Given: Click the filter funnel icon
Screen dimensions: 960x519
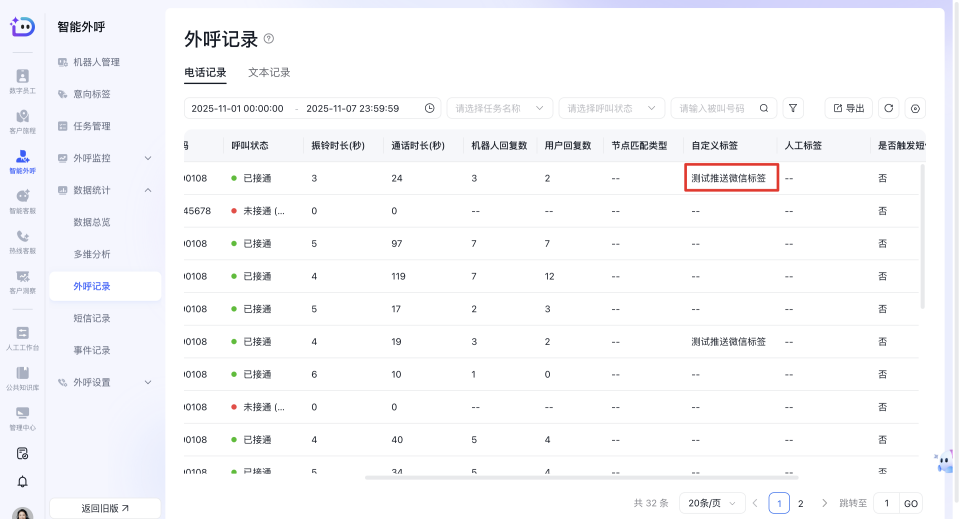Looking at the screenshot, I should coord(793,108).
